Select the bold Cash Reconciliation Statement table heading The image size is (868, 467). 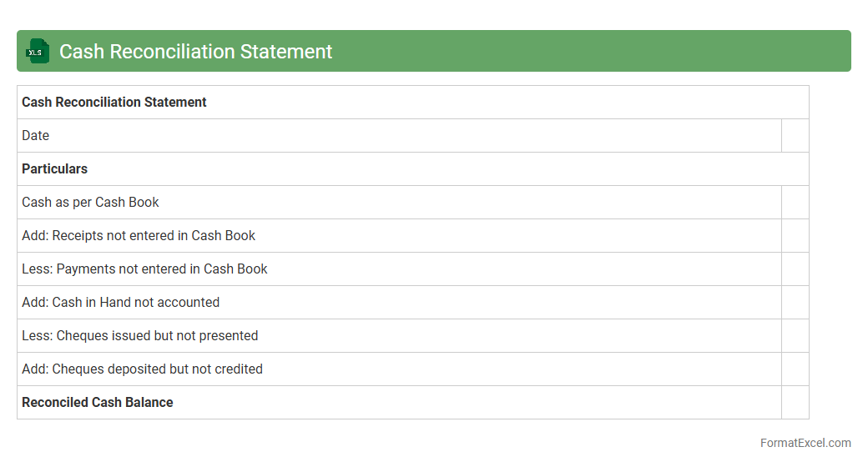point(114,103)
